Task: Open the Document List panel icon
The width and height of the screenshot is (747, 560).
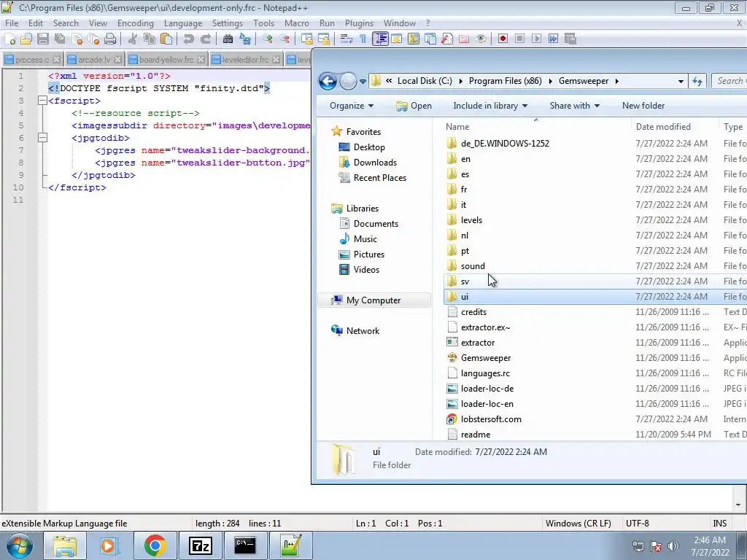Action: tap(430, 39)
